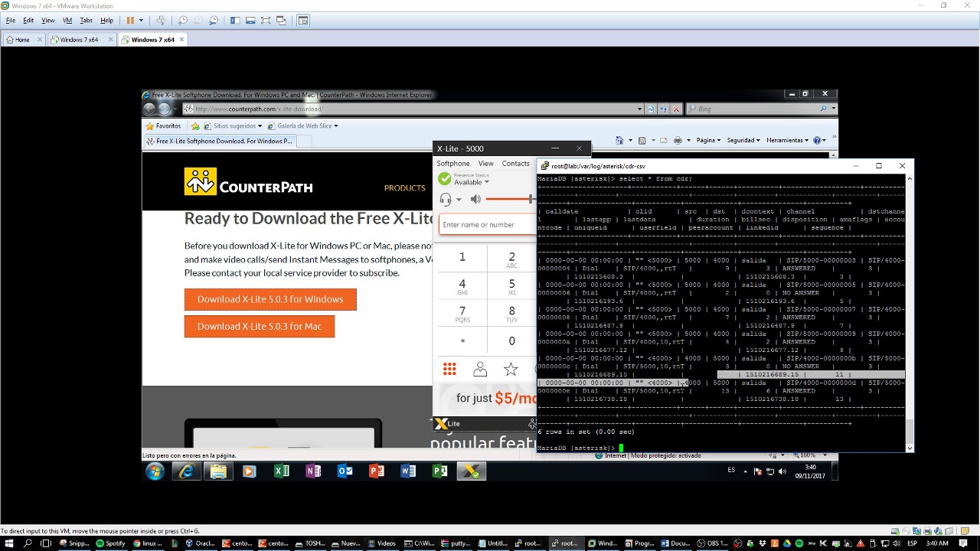Open the Página dropdown in IE

pyautogui.click(x=708, y=141)
